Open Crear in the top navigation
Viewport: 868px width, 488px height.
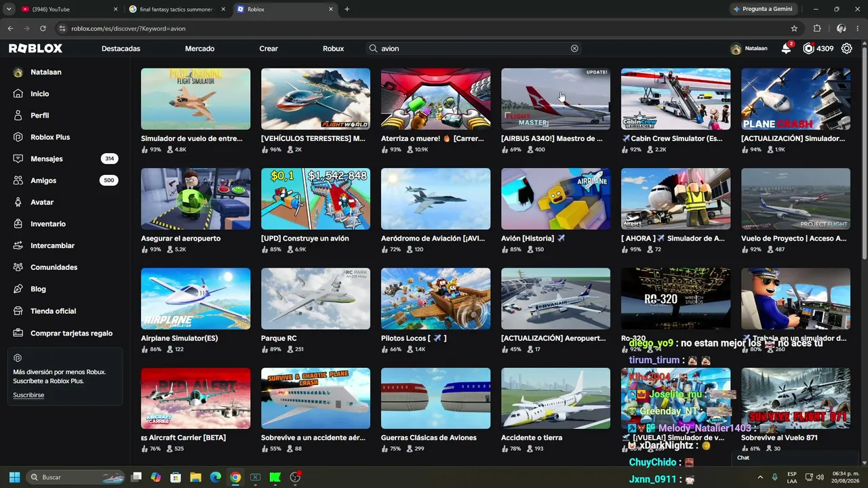(x=269, y=49)
